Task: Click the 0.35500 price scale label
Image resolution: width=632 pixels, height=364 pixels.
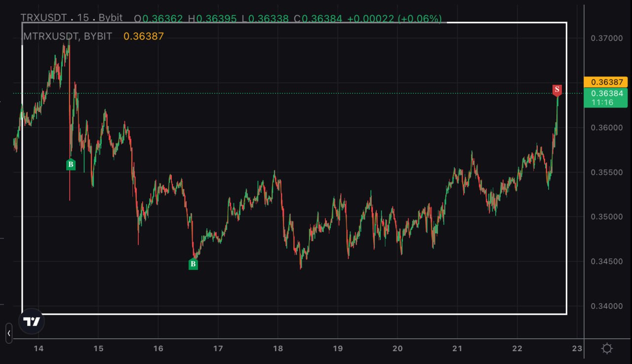Action: pyautogui.click(x=606, y=172)
